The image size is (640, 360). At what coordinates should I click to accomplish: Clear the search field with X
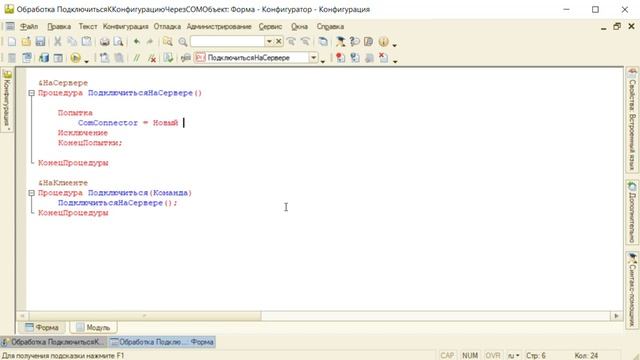click(278, 41)
